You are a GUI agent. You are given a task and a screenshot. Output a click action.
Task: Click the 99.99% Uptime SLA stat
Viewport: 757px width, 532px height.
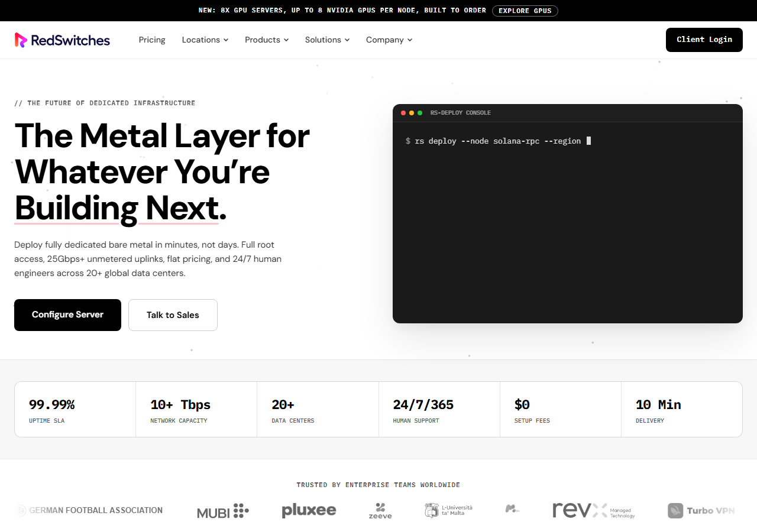(75, 410)
